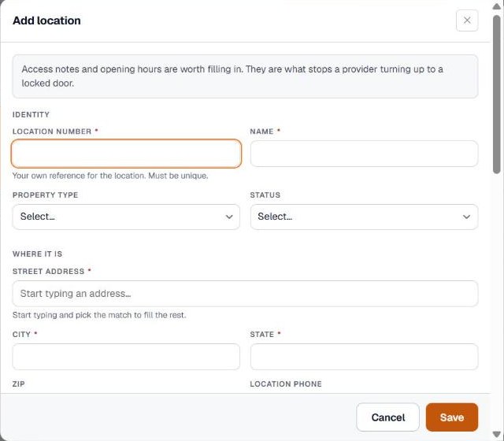The height and width of the screenshot is (441, 504).
Task: Open the Property Type dropdown
Action: (126, 217)
